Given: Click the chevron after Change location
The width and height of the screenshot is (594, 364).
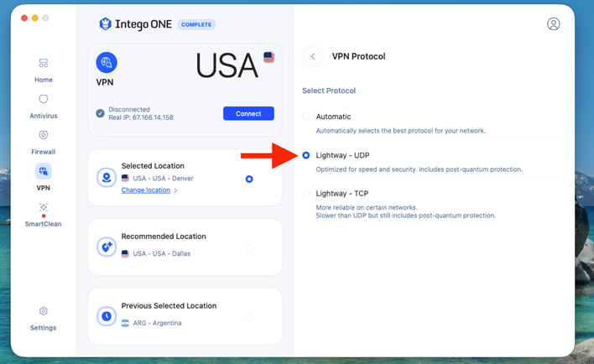Looking at the screenshot, I should (175, 190).
